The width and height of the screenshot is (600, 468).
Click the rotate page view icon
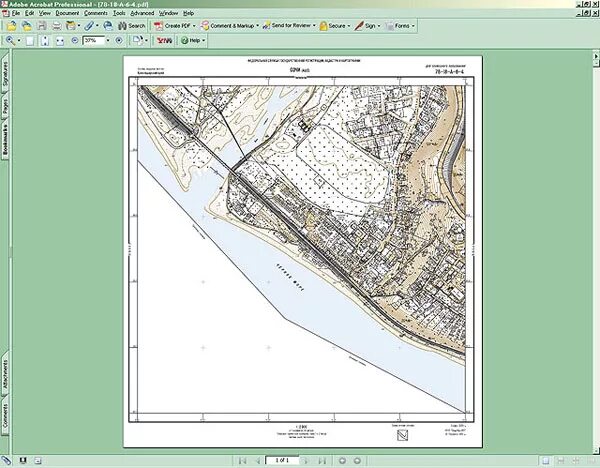point(137,40)
